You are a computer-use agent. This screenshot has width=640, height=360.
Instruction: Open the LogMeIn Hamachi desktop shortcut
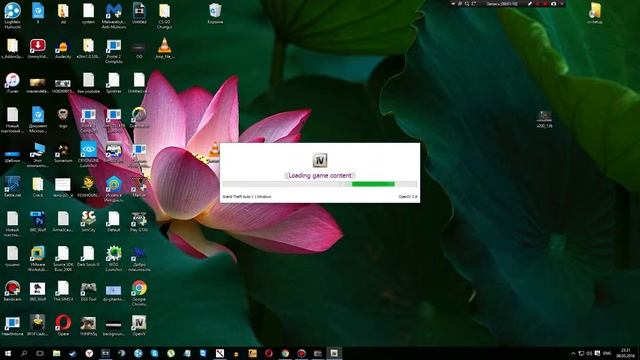(x=12, y=15)
